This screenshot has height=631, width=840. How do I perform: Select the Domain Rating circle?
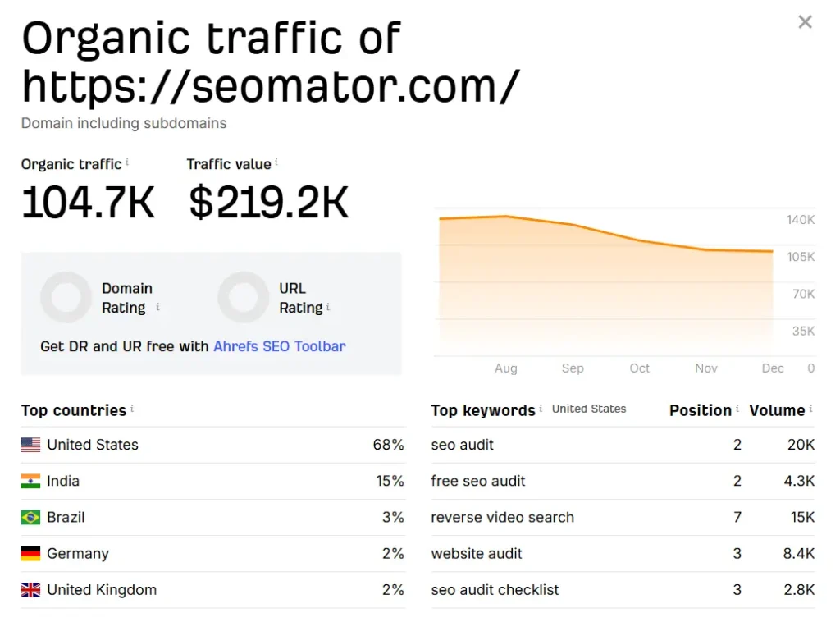pos(66,297)
